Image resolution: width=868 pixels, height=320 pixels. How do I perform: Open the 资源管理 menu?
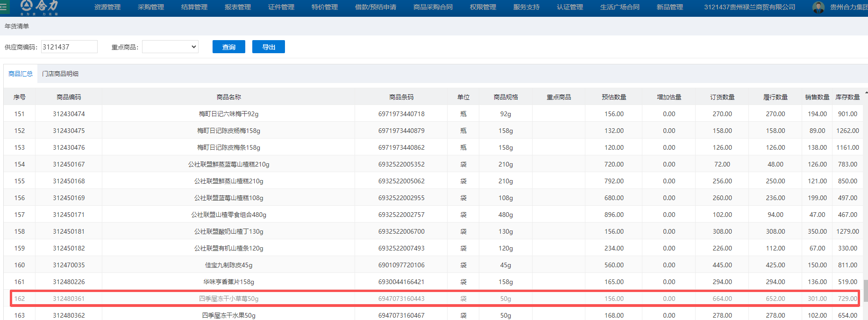(107, 7)
